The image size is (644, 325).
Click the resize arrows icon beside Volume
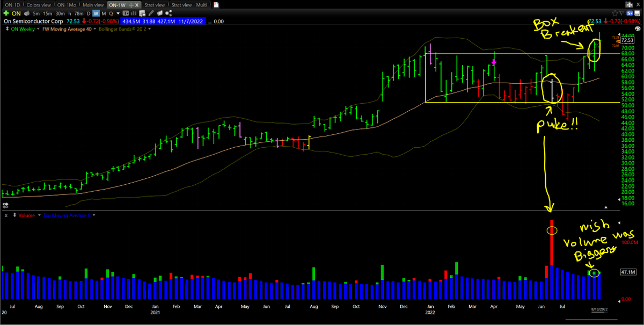[14, 215]
